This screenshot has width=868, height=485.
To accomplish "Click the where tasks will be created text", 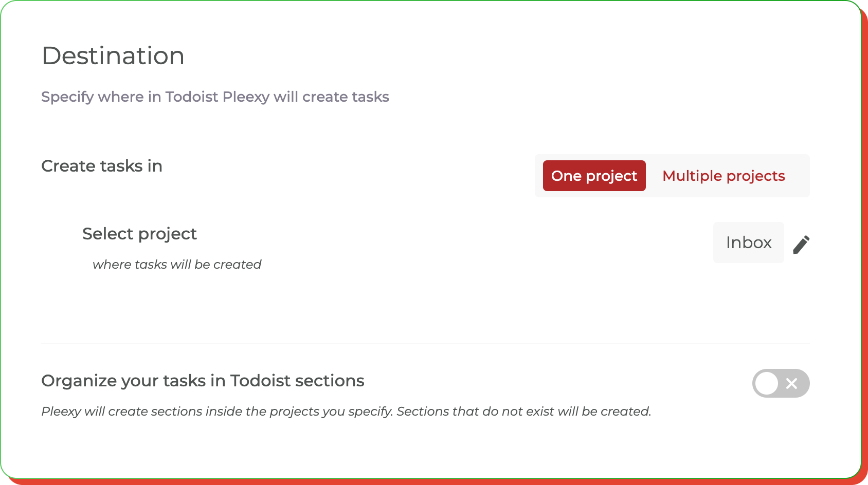I will pos(176,264).
